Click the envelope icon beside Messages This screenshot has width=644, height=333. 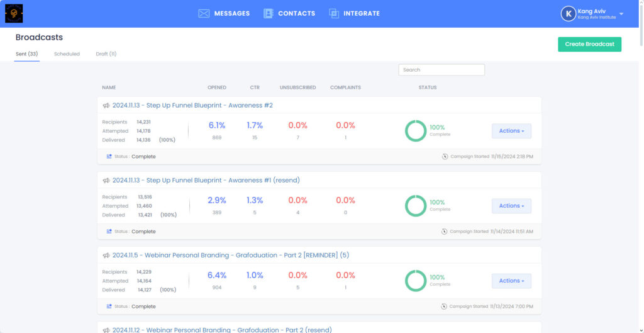[204, 14]
